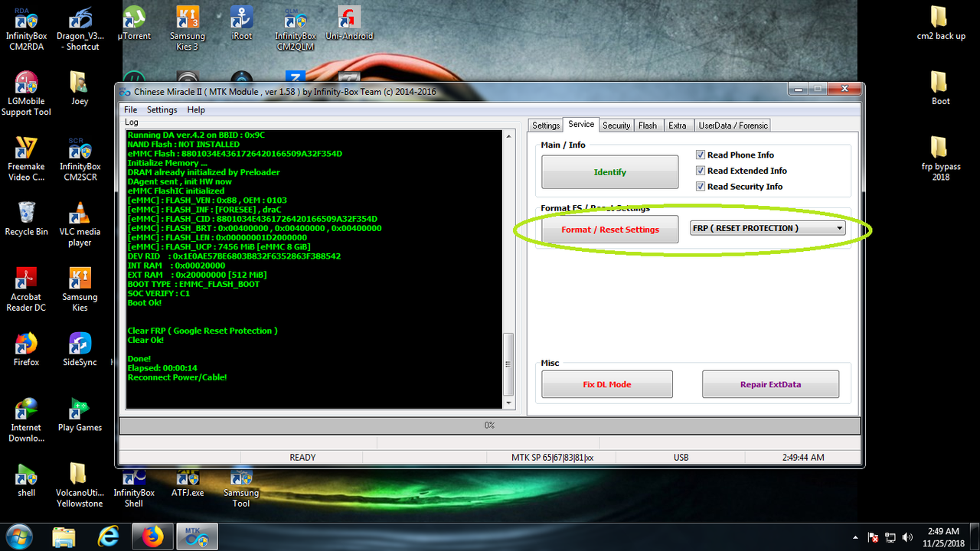Viewport: 980px width, 551px height.
Task: Open Firefox from the taskbar
Action: (152, 537)
